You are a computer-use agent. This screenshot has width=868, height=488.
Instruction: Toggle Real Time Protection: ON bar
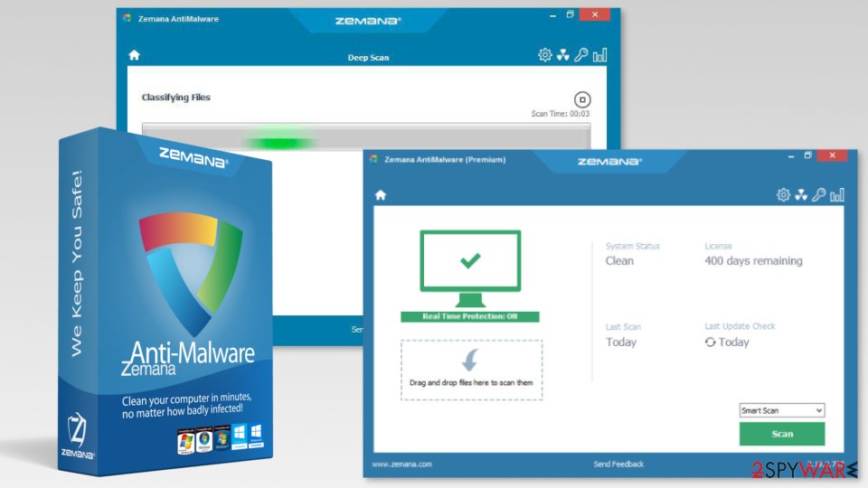(x=470, y=316)
